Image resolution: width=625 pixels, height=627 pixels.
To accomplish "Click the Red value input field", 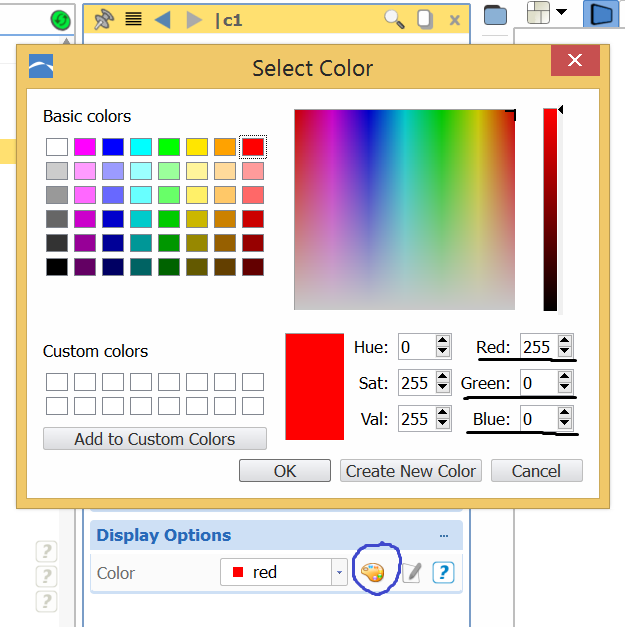I will coord(539,347).
